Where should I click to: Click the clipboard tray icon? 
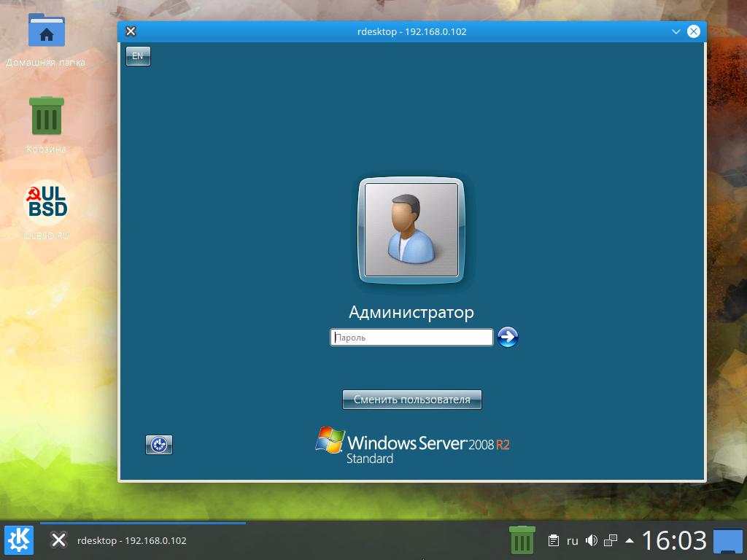point(554,540)
